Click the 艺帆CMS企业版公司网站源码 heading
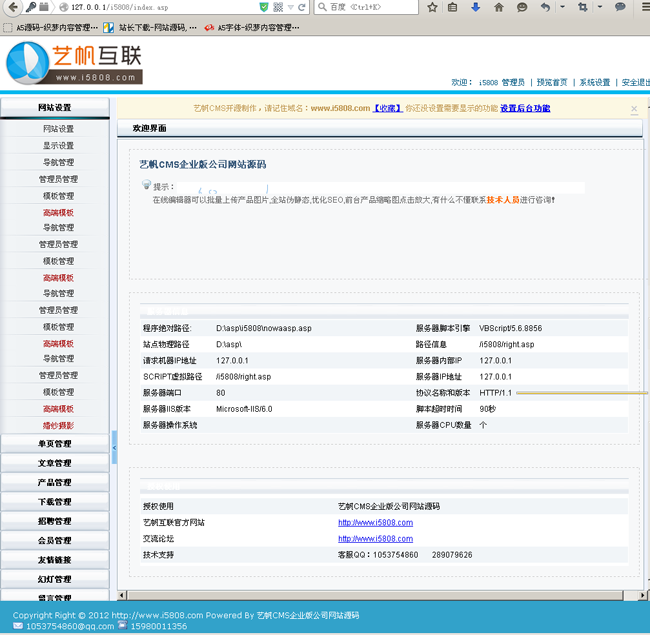 coord(203,165)
